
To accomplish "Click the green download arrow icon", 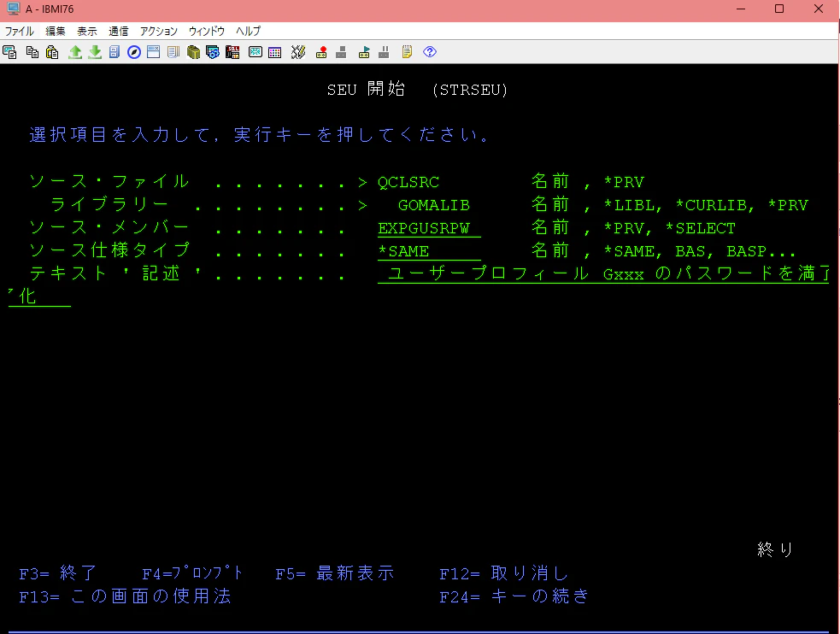I will [95, 52].
